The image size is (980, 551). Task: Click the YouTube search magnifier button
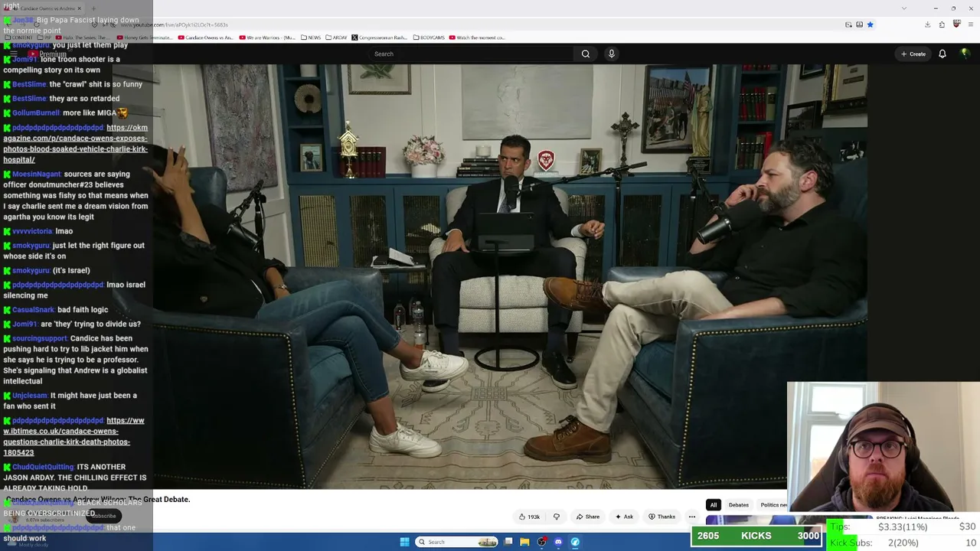point(586,54)
